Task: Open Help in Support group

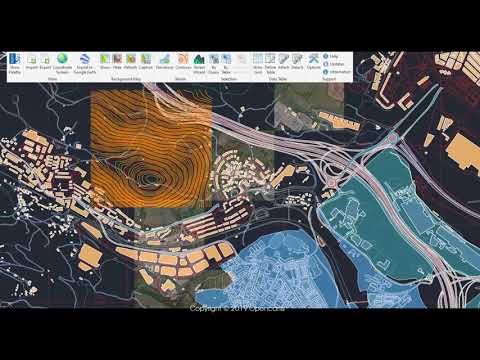Action: click(331, 56)
